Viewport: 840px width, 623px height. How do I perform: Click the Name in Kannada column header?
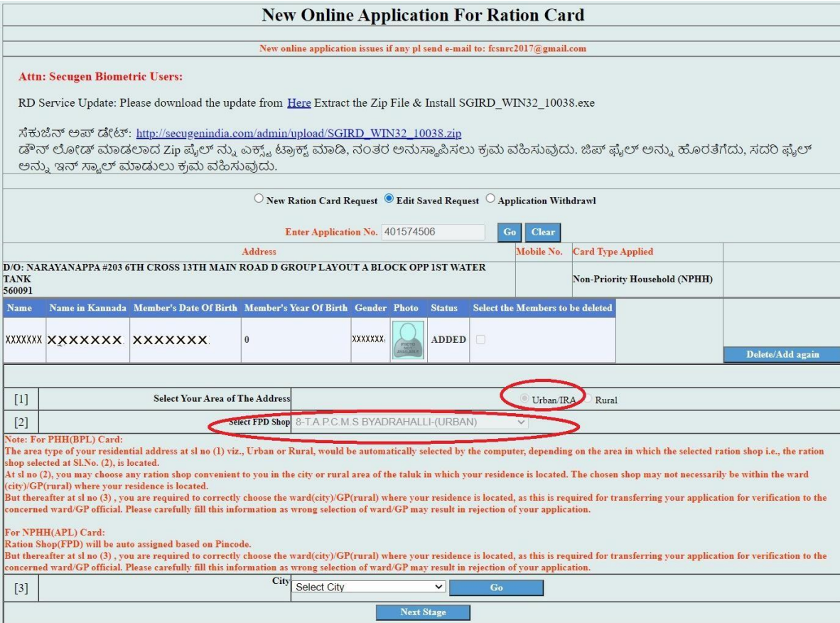pos(88,308)
